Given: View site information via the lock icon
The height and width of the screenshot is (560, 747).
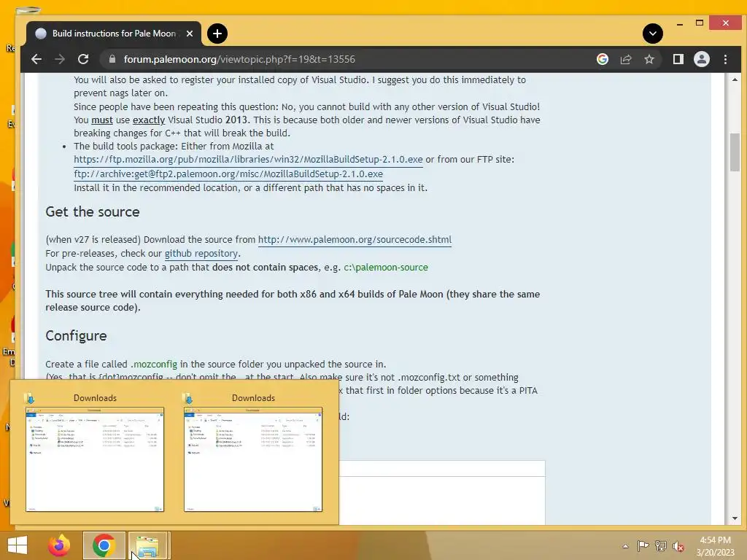Looking at the screenshot, I should pos(112,59).
